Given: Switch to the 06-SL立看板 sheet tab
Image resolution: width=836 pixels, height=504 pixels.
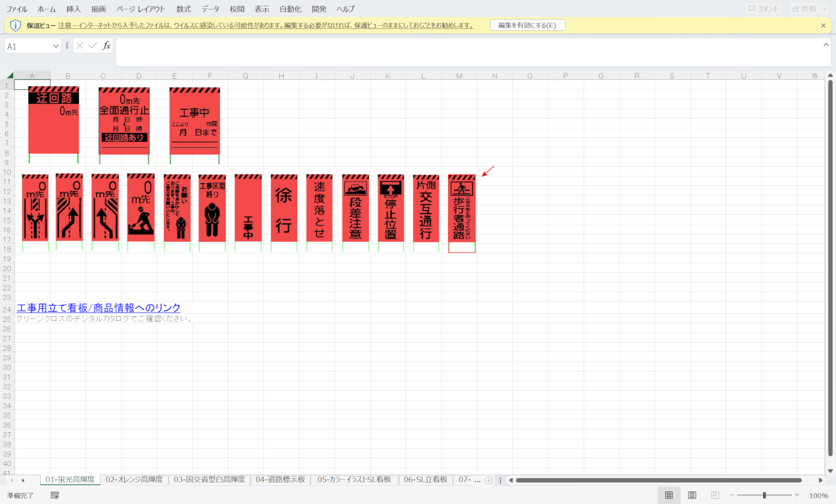Looking at the screenshot, I should [426, 479].
